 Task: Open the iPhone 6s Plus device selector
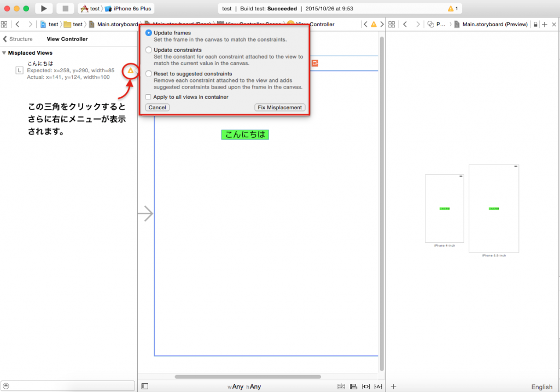[x=133, y=9]
